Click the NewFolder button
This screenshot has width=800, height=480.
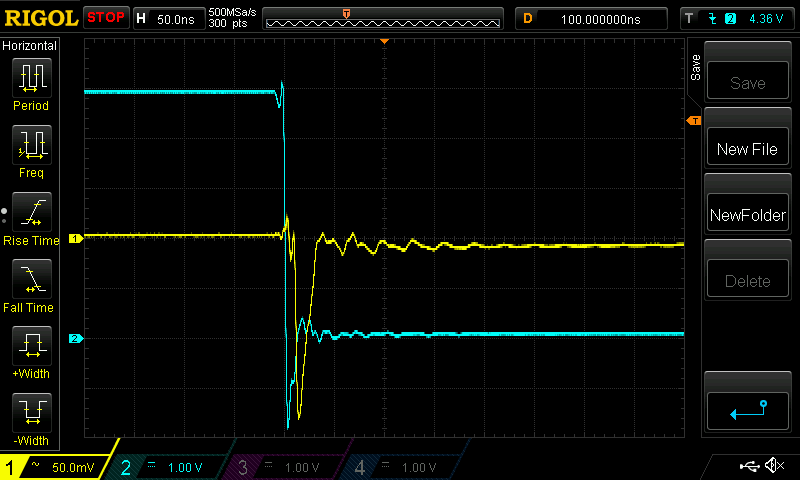point(748,212)
